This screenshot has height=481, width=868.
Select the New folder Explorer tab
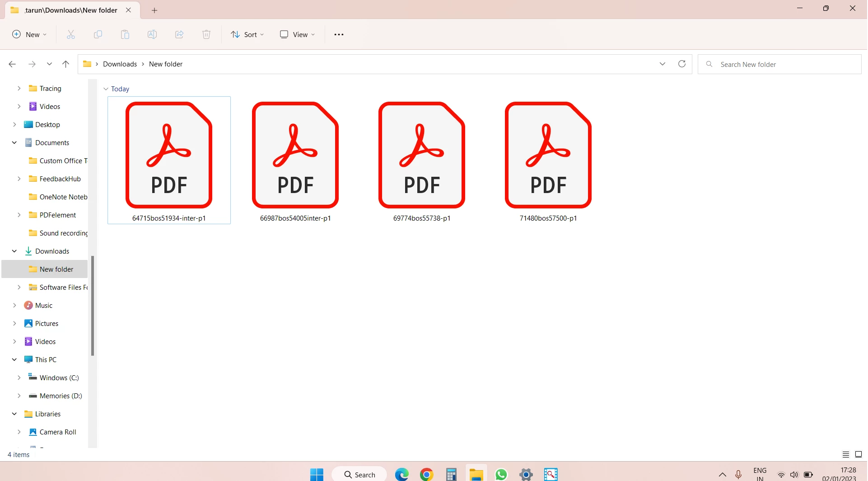click(72, 10)
